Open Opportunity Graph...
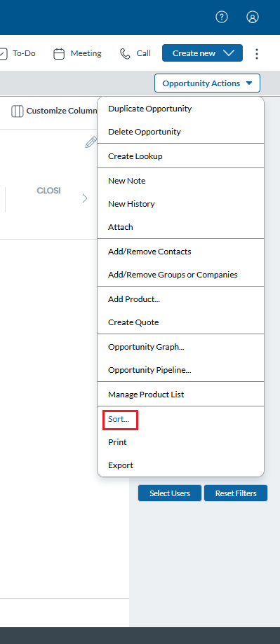The image size is (280, 644). (180, 347)
